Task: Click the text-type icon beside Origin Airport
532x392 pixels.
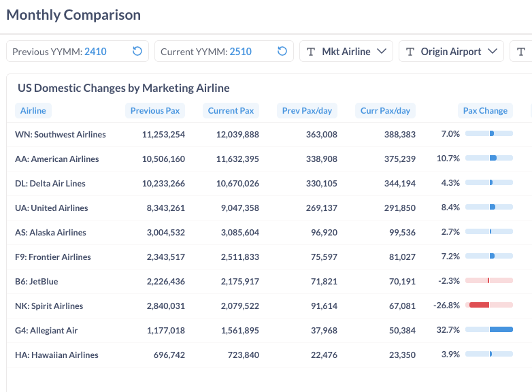Action: 410,52
